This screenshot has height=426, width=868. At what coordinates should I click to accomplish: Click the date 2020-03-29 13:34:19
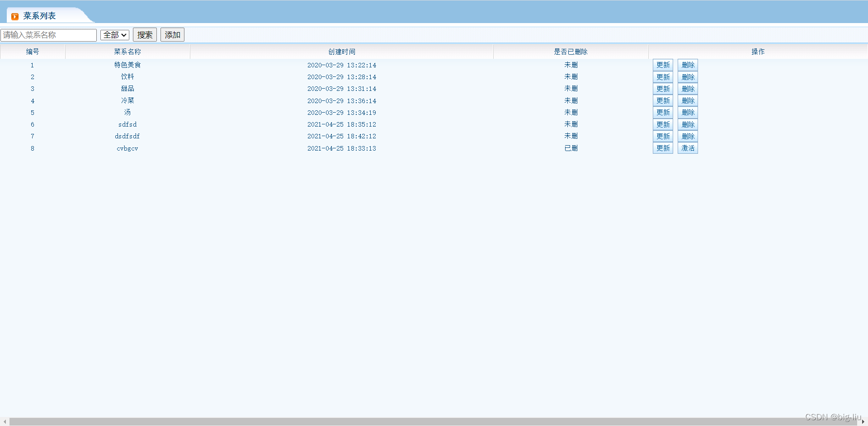coord(342,113)
